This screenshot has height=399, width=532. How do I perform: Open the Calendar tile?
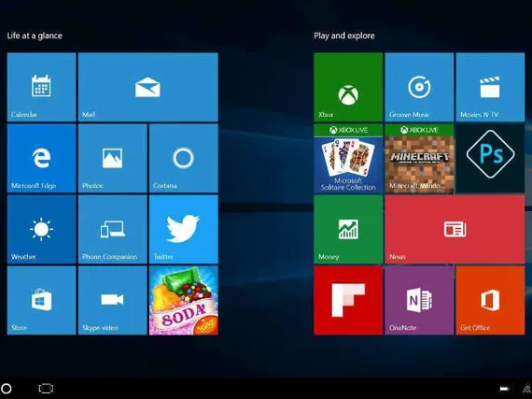[x=41, y=87]
